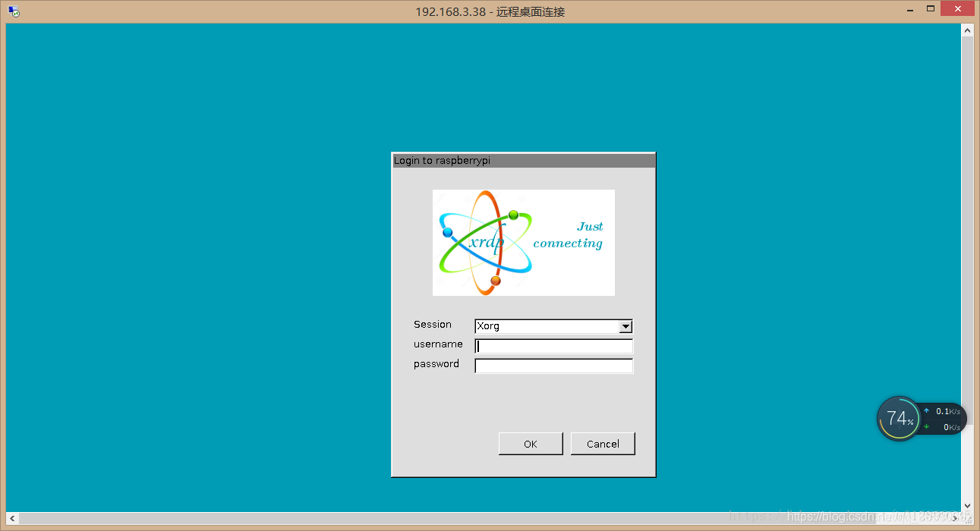
Task: Click the vertical scrollbar up arrow
Action: pyautogui.click(x=967, y=30)
